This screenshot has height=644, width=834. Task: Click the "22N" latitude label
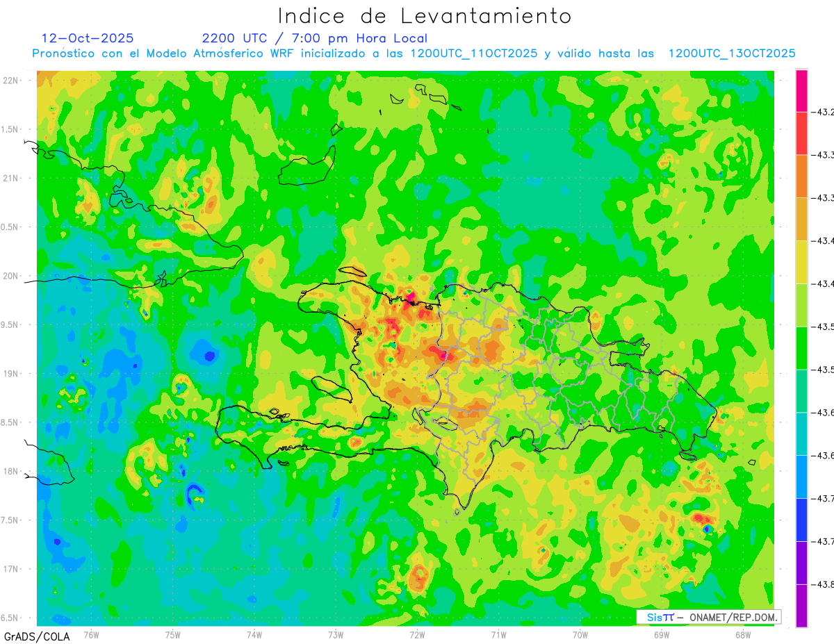tap(10, 81)
